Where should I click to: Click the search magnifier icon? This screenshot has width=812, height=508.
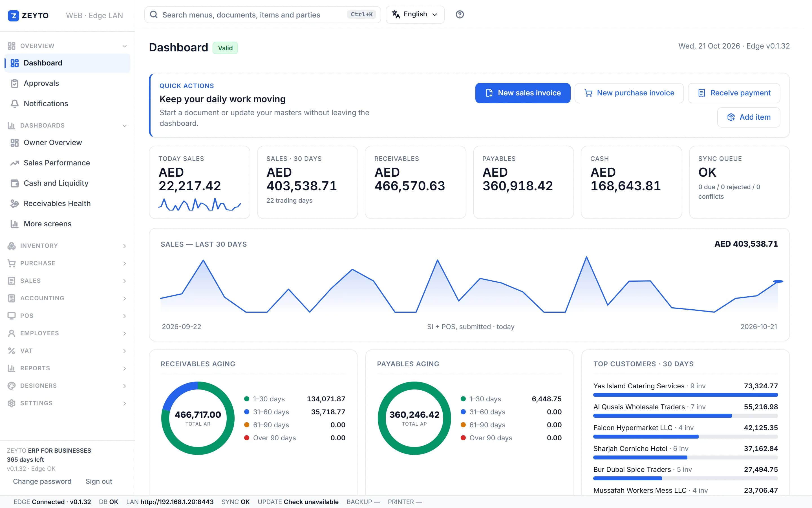pyautogui.click(x=154, y=14)
